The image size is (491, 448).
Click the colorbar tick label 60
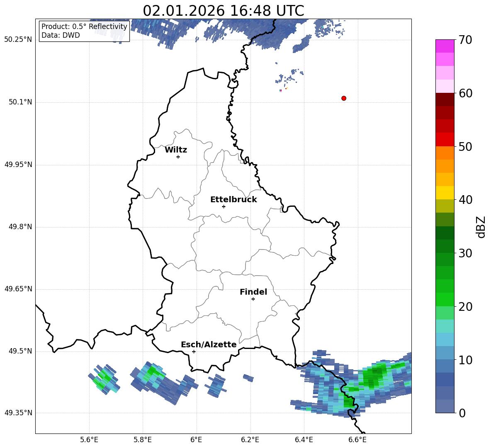[465, 93]
